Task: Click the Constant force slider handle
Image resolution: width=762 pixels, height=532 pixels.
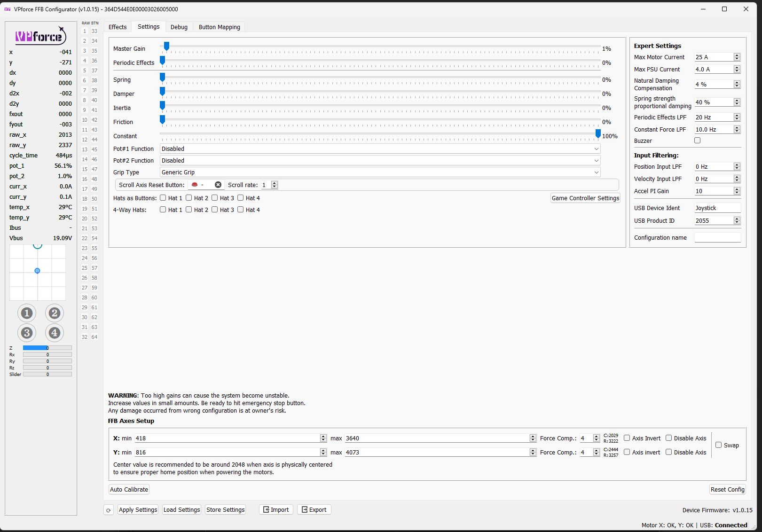Action: (x=598, y=134)
